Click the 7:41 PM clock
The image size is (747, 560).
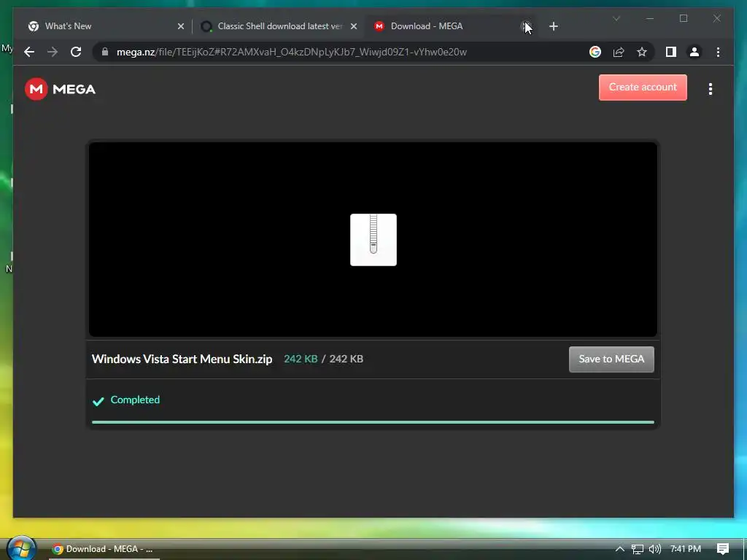click(686, 549)
